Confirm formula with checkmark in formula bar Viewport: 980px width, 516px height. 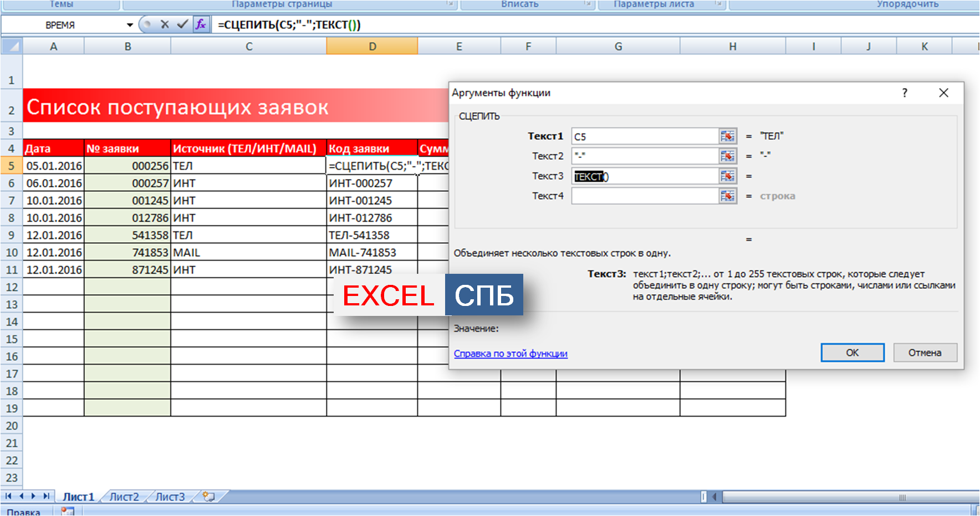point(182,24)
